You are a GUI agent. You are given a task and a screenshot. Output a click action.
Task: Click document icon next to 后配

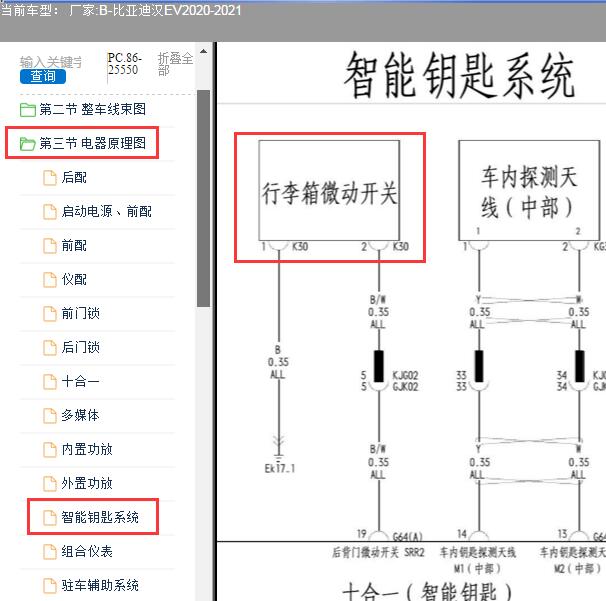49,178
